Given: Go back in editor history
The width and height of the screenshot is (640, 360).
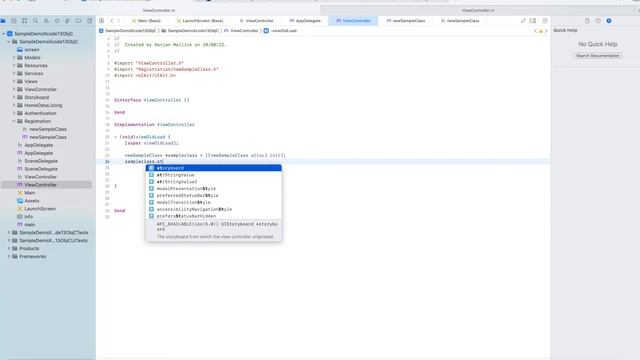Looking at the screenshot, I should (112, 20).
